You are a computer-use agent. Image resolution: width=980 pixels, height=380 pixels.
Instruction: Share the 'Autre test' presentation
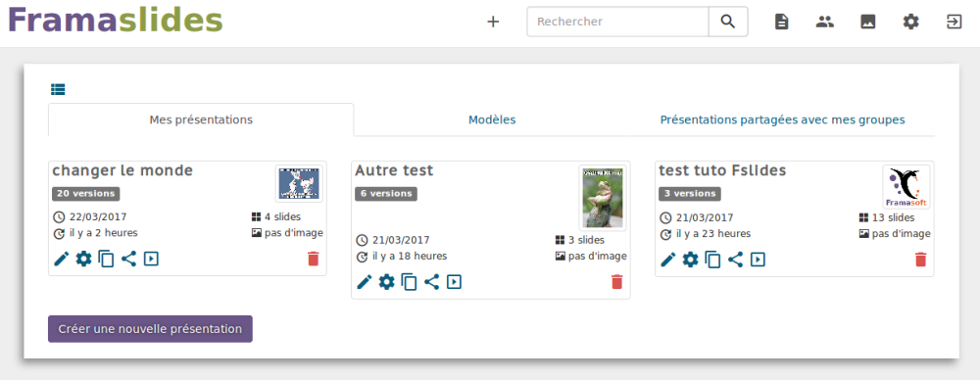pyautogui.click(x=432, y=282)
